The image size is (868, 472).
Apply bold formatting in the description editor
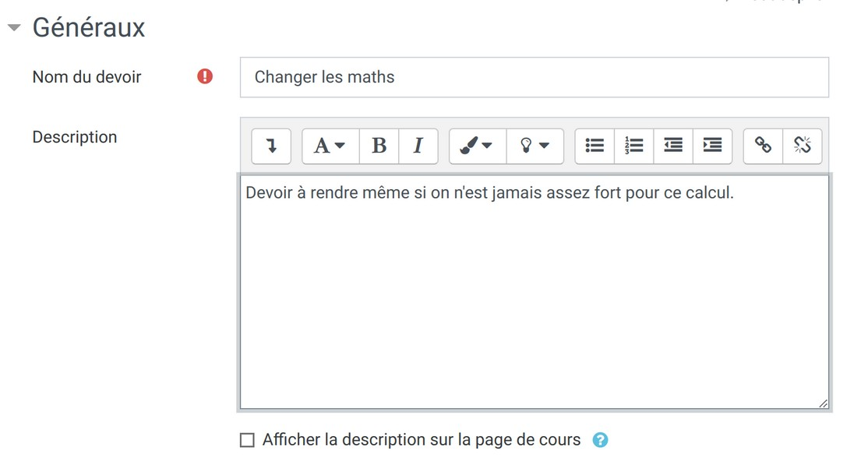point(379,146)
